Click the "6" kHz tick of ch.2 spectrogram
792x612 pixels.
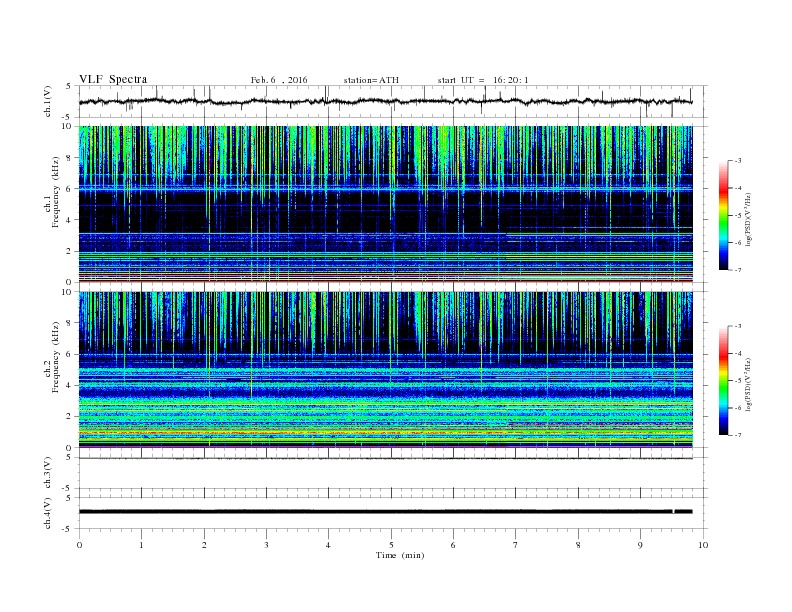tap(69, 354)
